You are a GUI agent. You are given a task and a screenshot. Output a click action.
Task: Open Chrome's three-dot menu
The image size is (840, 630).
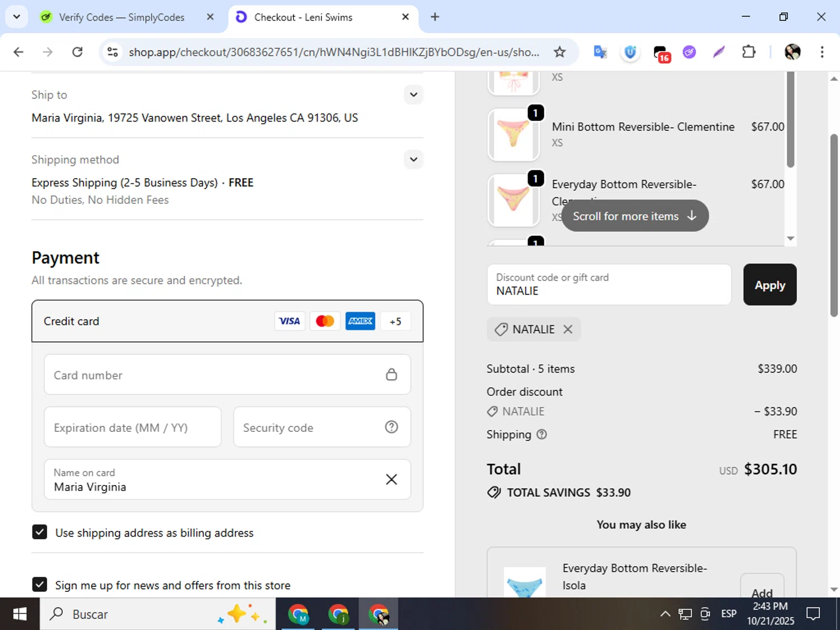point(822,52)
